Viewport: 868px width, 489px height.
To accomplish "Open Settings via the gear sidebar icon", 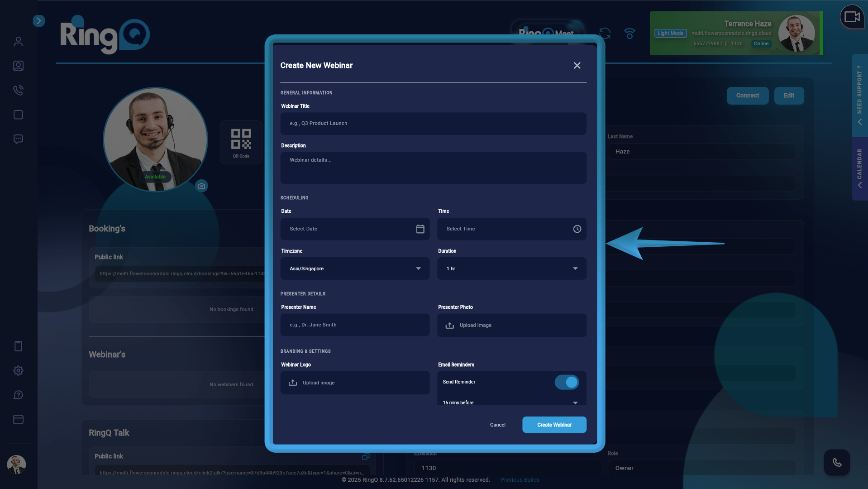I will [18, 370].
